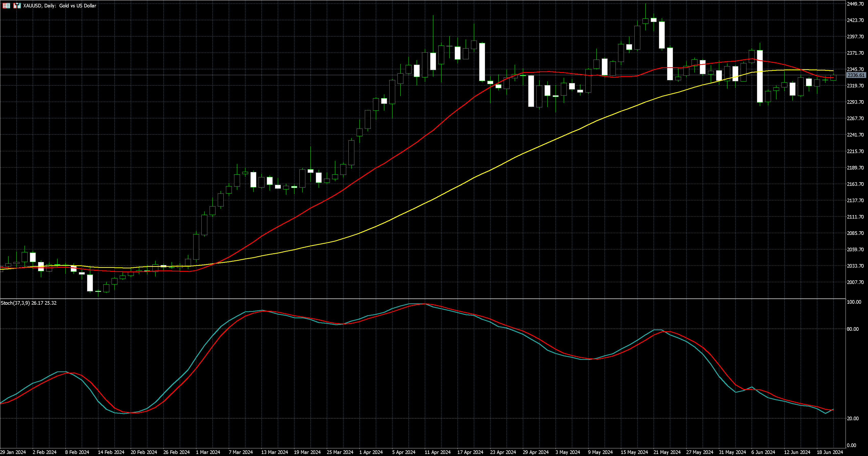The image size is (868, 456).
Task: Click the lowest candle in mid February
Action: pos(98,291)
